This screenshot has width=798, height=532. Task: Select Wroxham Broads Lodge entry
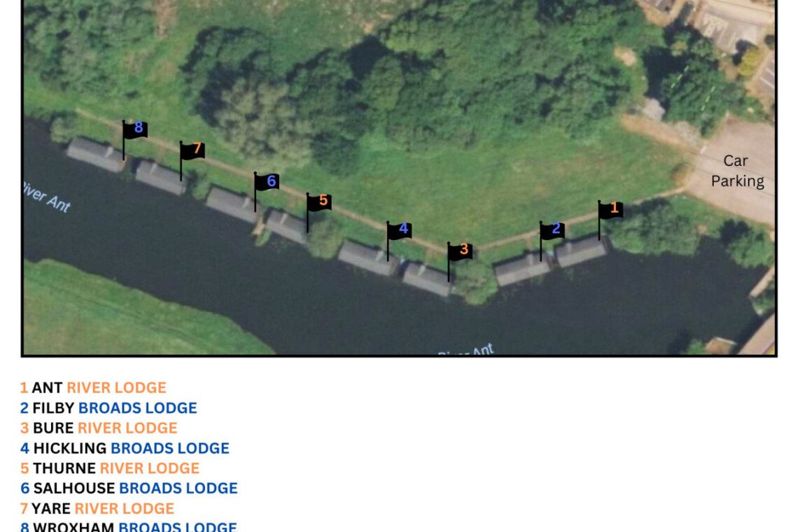(x=129, y=526)
